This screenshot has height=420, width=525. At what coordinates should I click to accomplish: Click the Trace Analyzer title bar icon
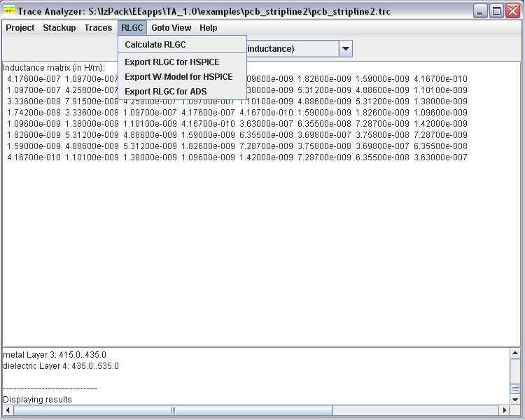9,11
